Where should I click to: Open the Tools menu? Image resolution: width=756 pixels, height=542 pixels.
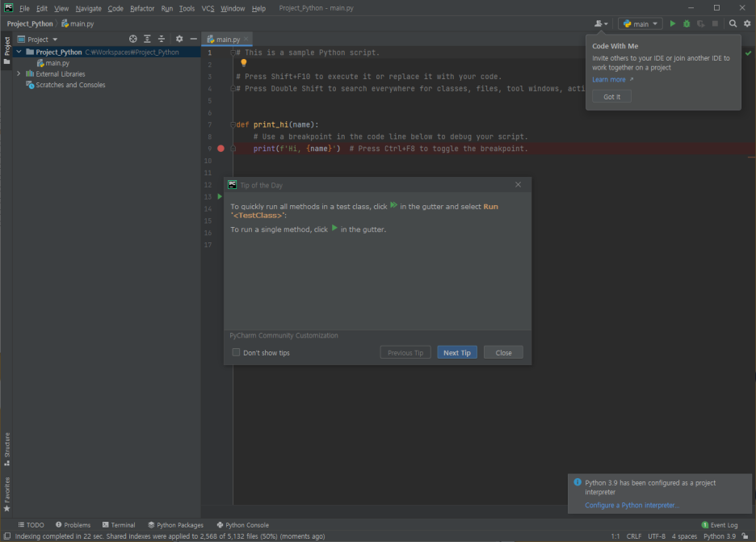187,8
